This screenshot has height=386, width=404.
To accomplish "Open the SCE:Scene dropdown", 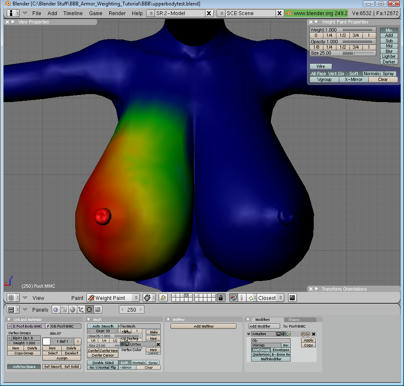I will 221,13.
